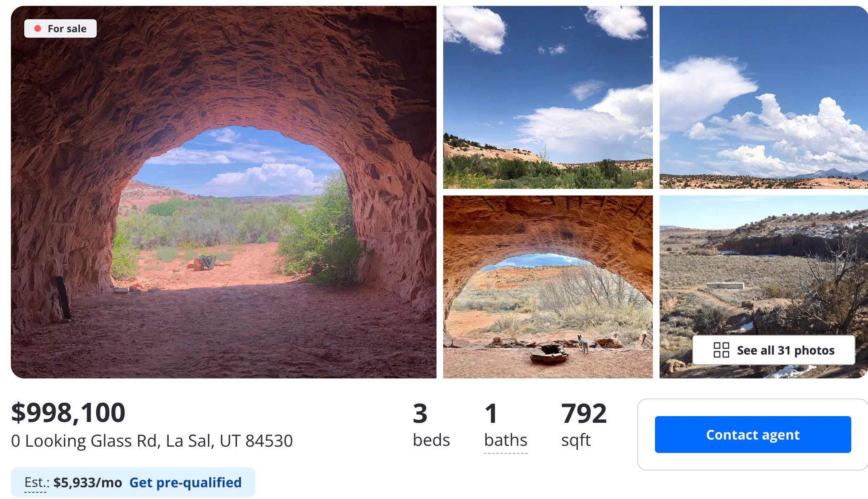Open the See all 31 photos button
This screenshot has width=868, height=499.
pos(773,350)
